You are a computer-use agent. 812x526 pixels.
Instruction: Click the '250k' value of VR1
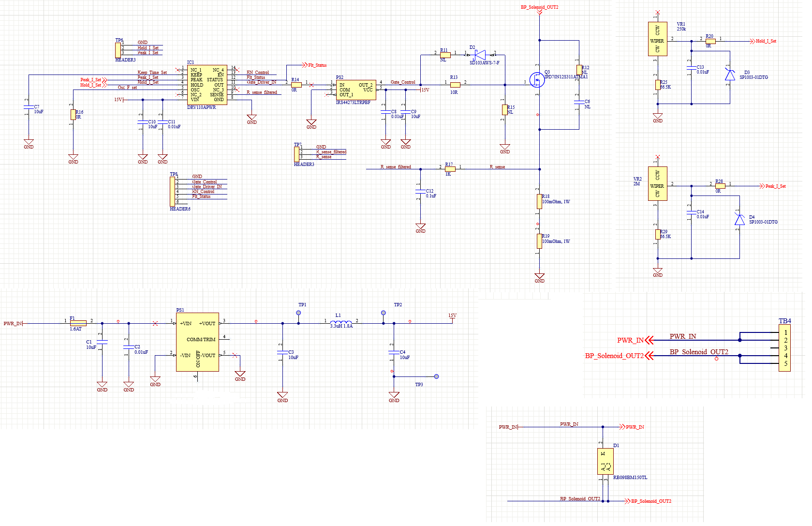tap(681, 29)
